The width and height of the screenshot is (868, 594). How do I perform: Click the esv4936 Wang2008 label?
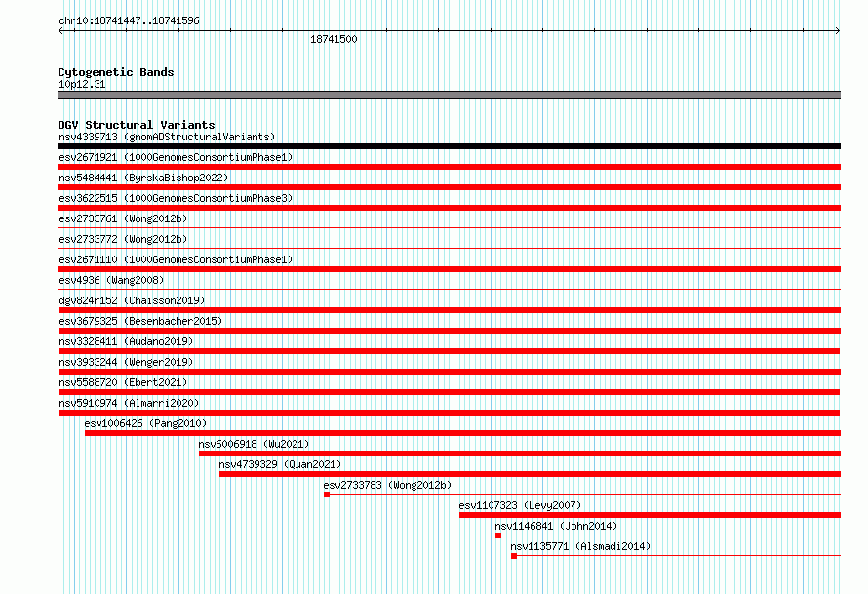111,280
